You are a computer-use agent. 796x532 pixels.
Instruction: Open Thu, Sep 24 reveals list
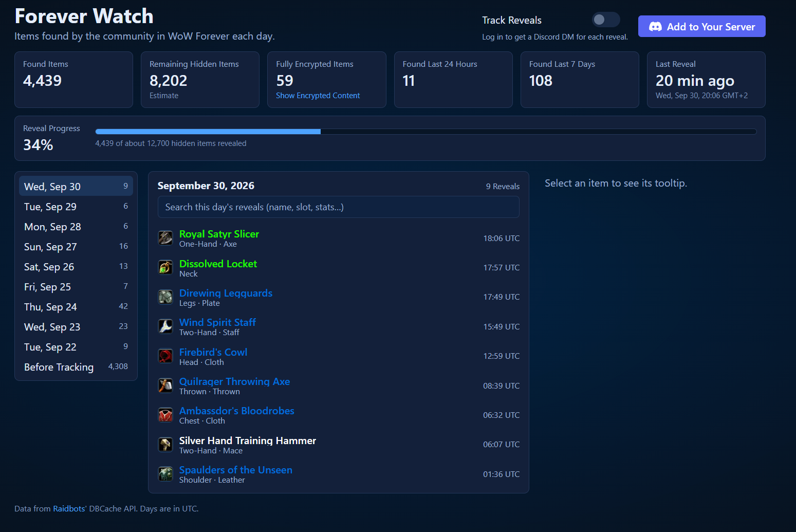(76, 306)
